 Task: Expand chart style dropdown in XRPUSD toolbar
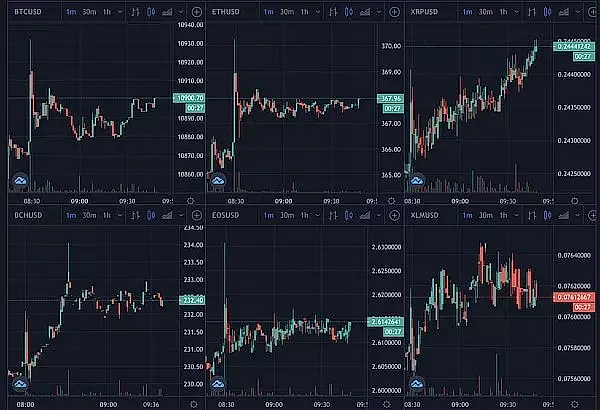click(578, 12)
